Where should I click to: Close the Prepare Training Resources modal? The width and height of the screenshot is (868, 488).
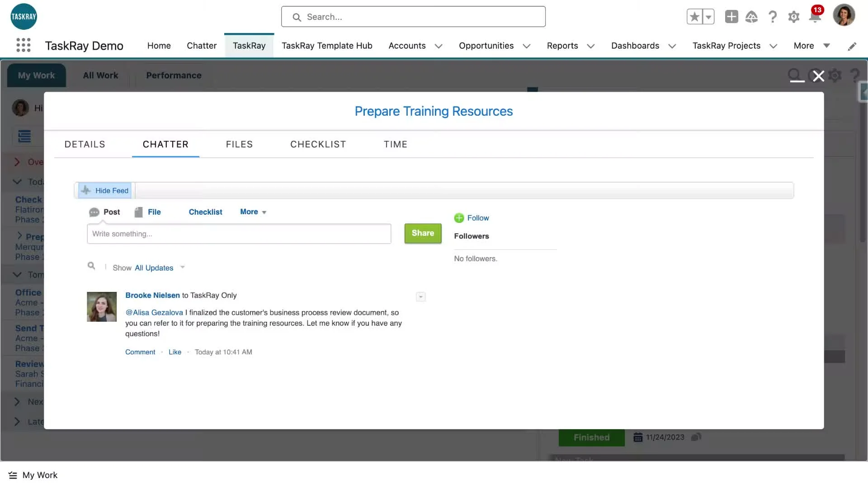pos(818,76)
